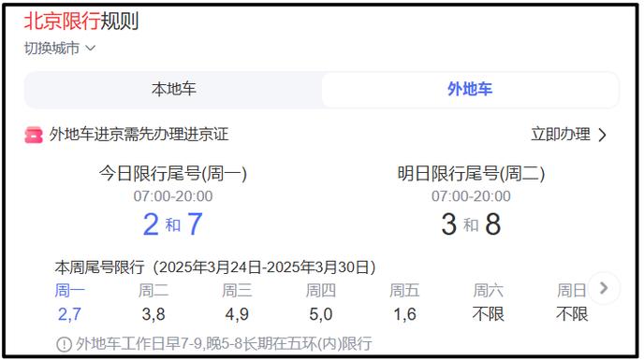Click the arrow next to 立即办理
Image resolution: width=644 pixels, height=360 pixels.
pos(602,135)
